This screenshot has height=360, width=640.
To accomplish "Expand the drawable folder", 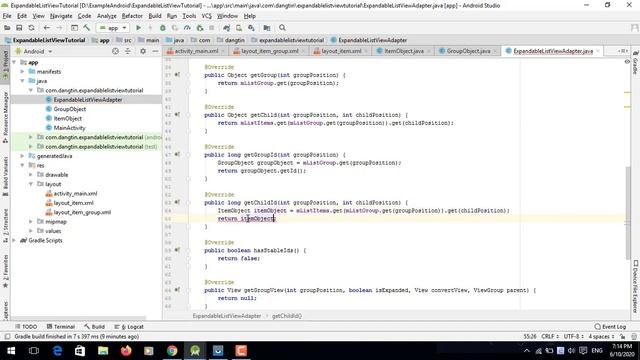I will 31,175.
